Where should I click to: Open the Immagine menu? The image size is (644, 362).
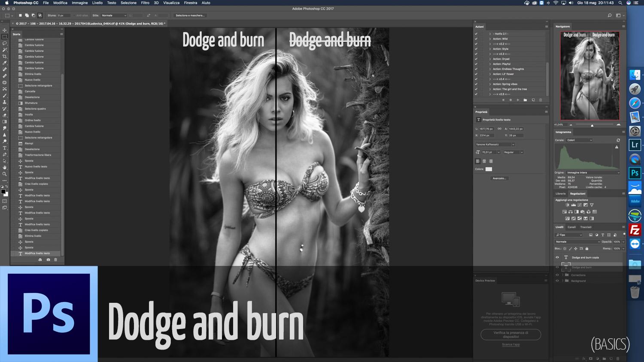pyautogui.click(x=79, y=3)
